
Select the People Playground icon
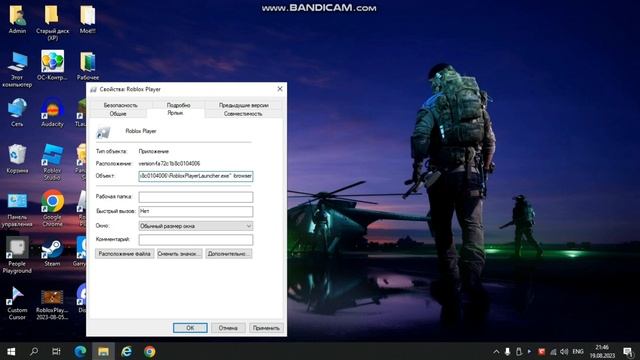pyautogui.click(x=17, y=255)
